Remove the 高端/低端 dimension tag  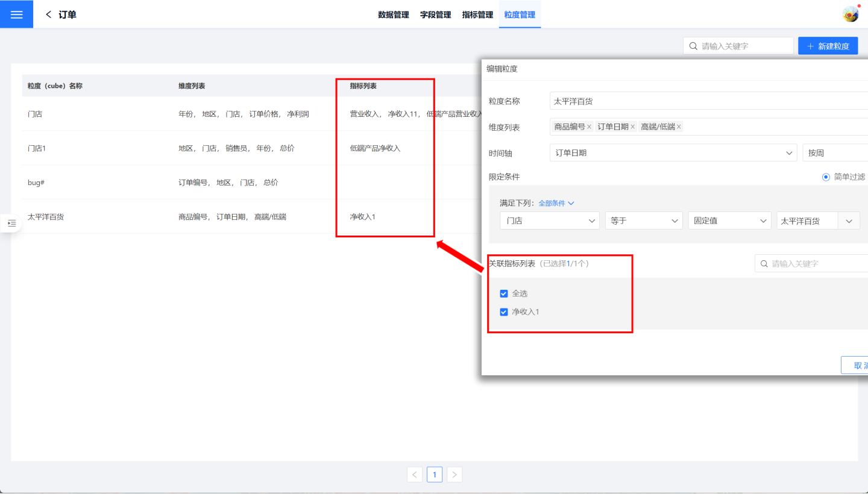679,127
